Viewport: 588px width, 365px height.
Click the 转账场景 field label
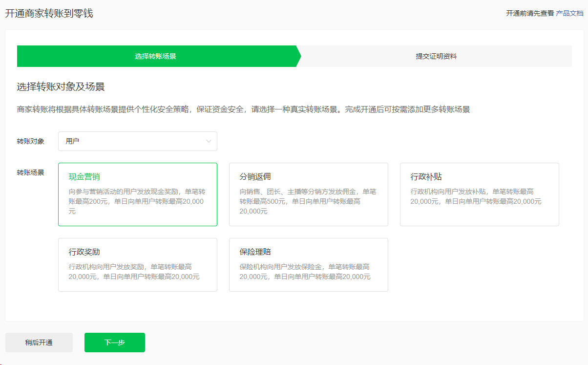(x=31, y=172)
